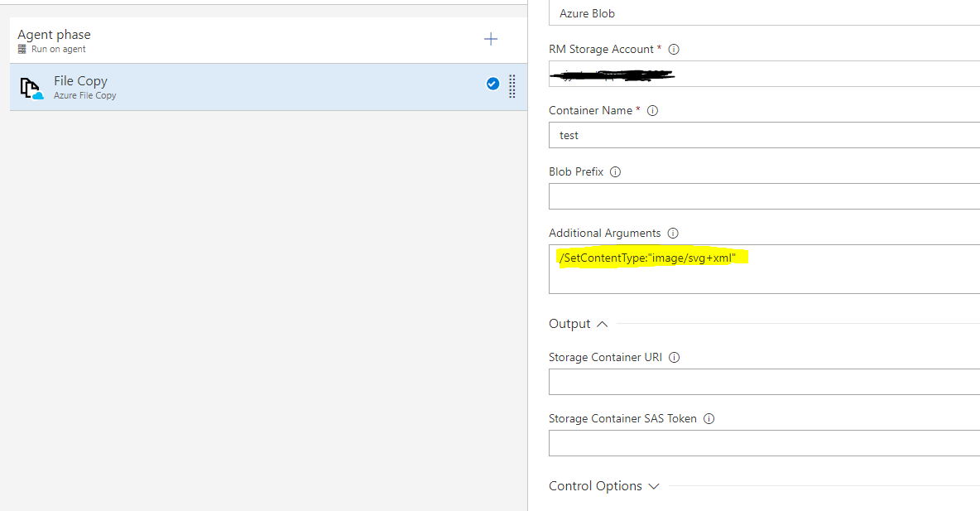Click the Storage Container URI field
This screenshot has height=511, width=980.
[764, 382]
